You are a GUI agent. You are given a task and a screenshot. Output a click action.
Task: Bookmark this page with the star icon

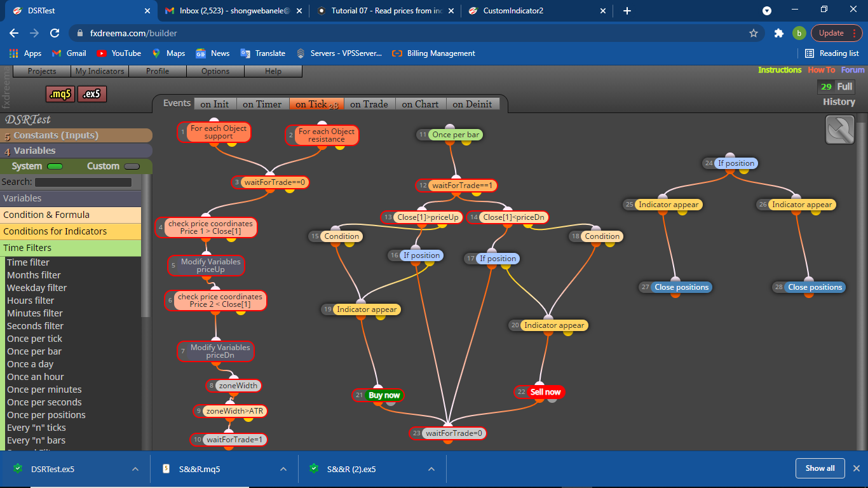(x=754, y=33)
